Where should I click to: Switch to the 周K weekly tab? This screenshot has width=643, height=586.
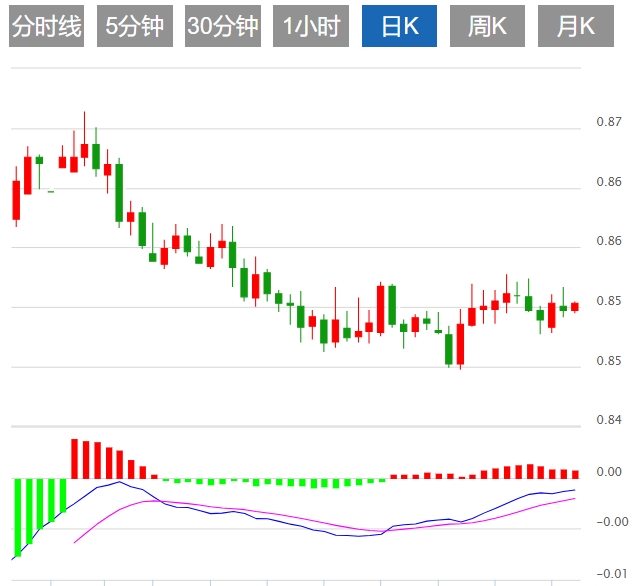click(487, 26)
